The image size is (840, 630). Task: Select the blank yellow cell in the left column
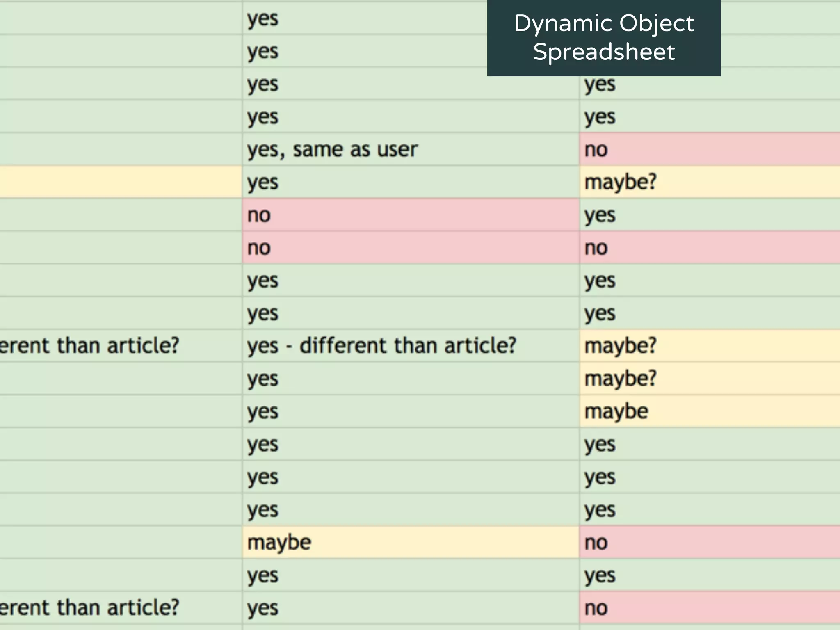[121, 182]
